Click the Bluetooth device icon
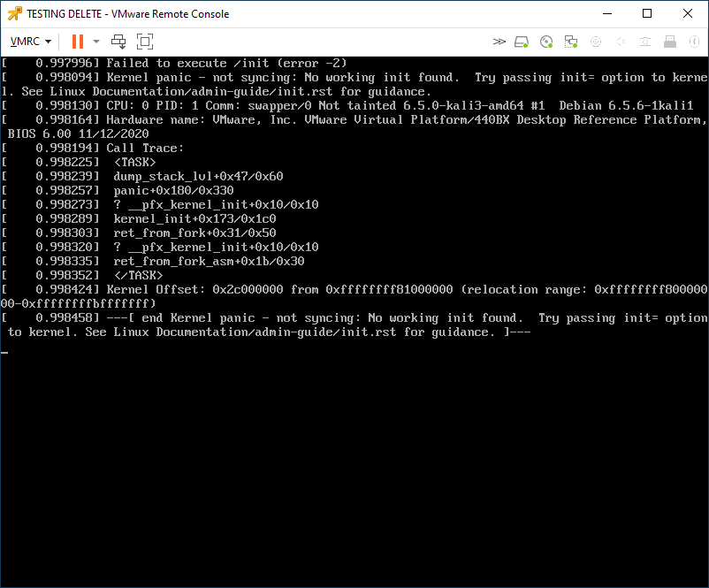 [693, 42]
